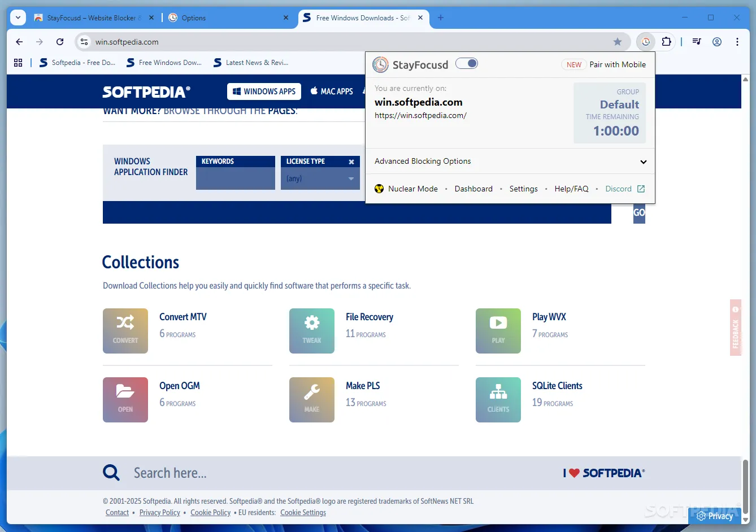Open File Recovery collection title
Screen dimensions: 756x532
tap(370, 317)
